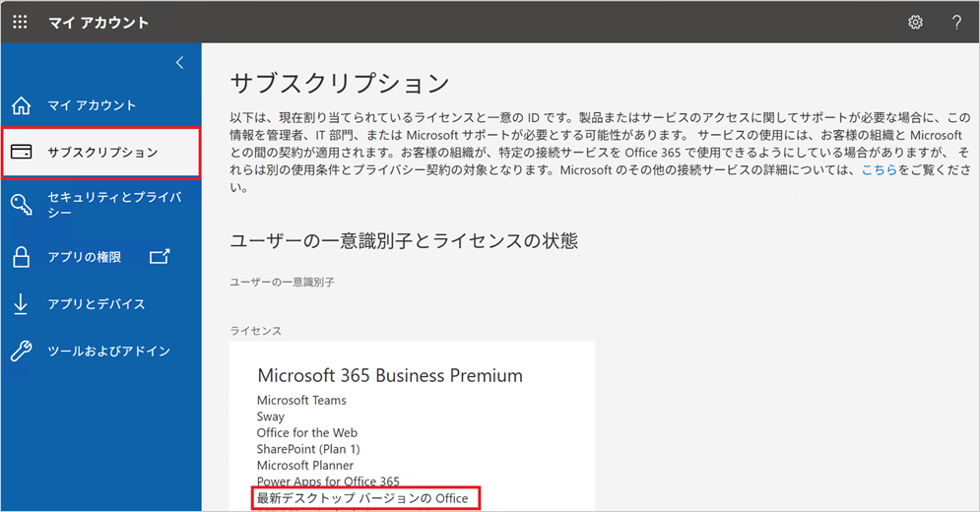
Task: Click external-link icon beside アプリの権限
Action: pyautogui.click(x=160, y=257)
